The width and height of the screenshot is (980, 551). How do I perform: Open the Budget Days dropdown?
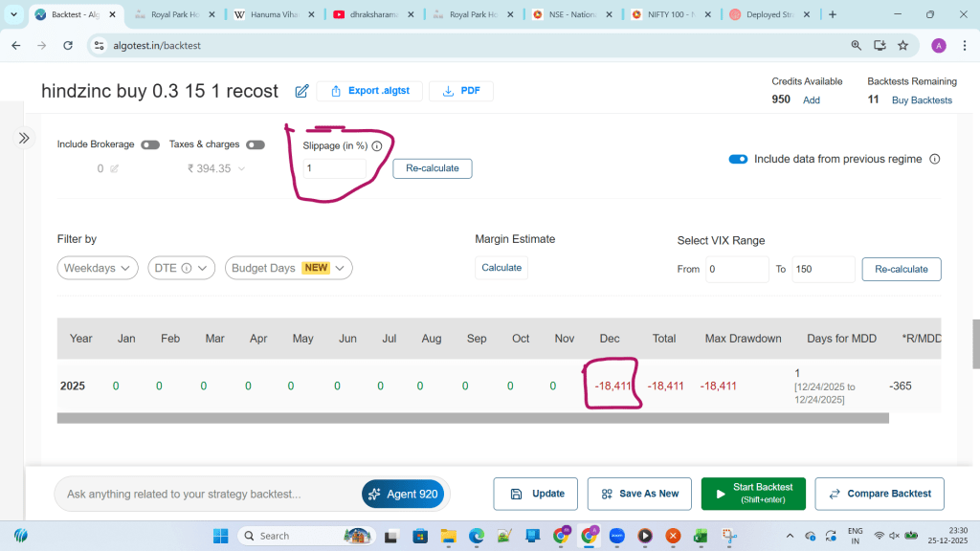288,268
